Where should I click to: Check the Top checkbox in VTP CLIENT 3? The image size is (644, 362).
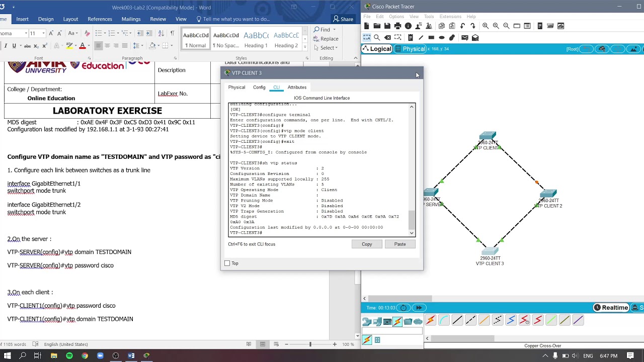pos(227,263)
